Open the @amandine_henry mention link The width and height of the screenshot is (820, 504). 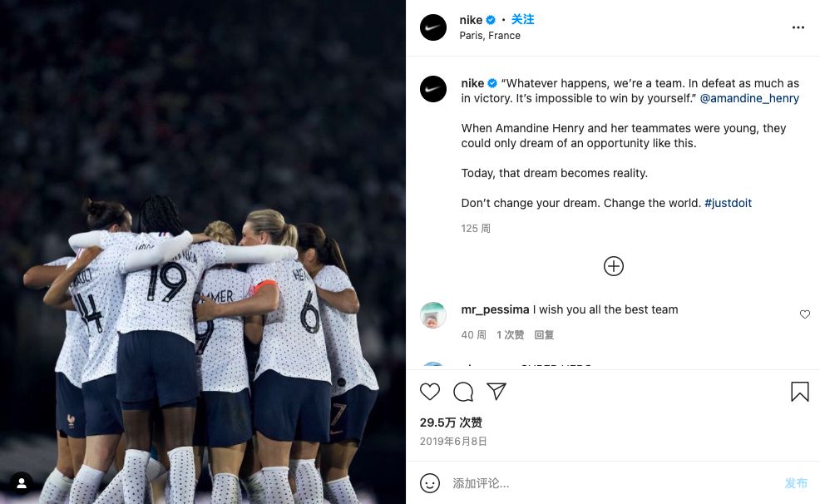tap(749, 98)
